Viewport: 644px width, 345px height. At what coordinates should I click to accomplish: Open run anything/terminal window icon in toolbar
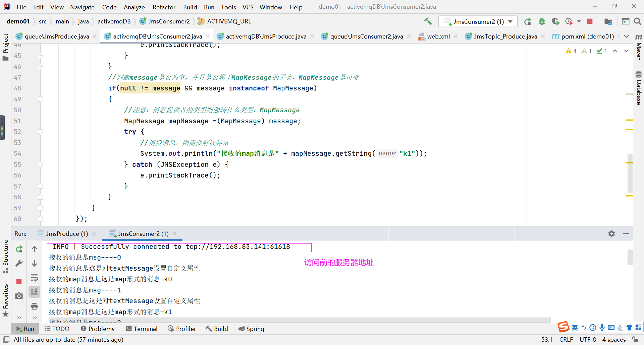[626, 21]
